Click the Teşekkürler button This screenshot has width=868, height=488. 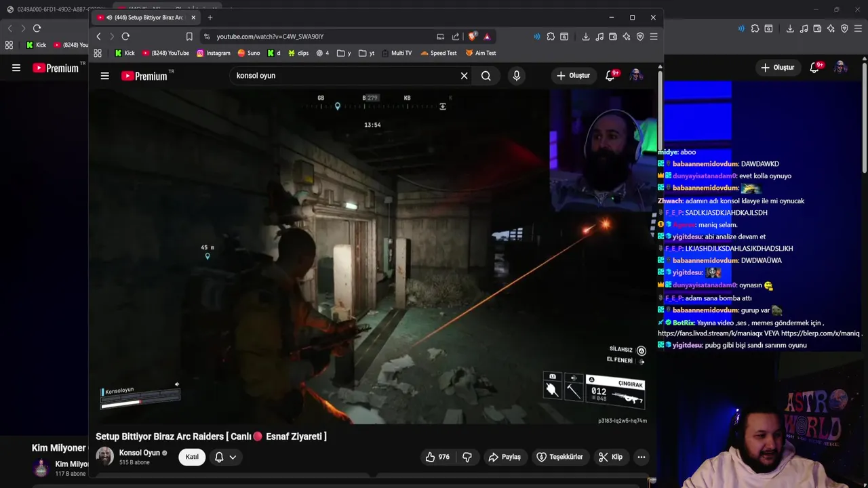pyautogui.click(x=560, y=457)
